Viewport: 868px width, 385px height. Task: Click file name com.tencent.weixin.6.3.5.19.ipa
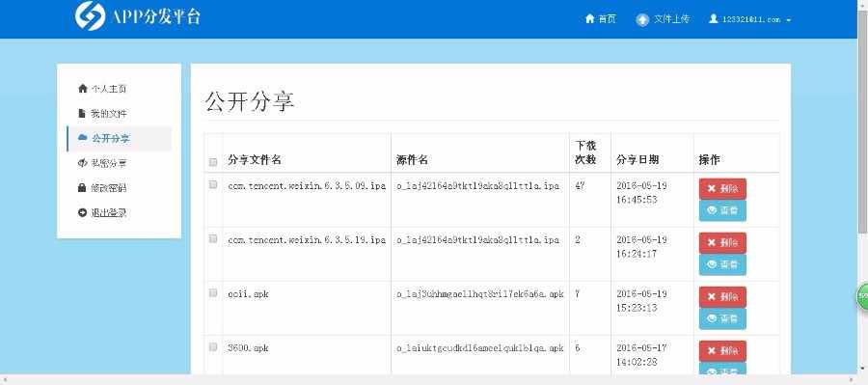point(307,240)
